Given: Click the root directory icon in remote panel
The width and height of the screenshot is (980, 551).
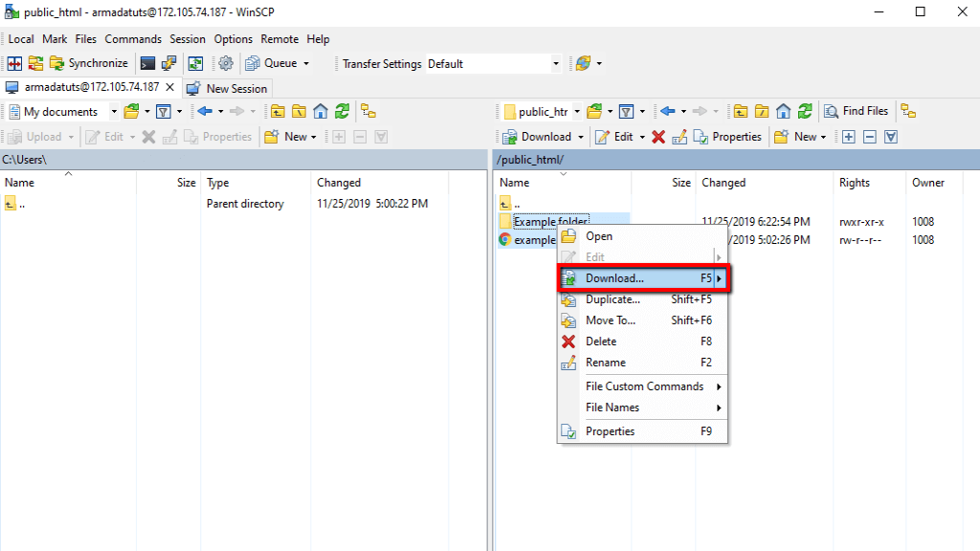Looking at the screenshot, I should [762, 112].
